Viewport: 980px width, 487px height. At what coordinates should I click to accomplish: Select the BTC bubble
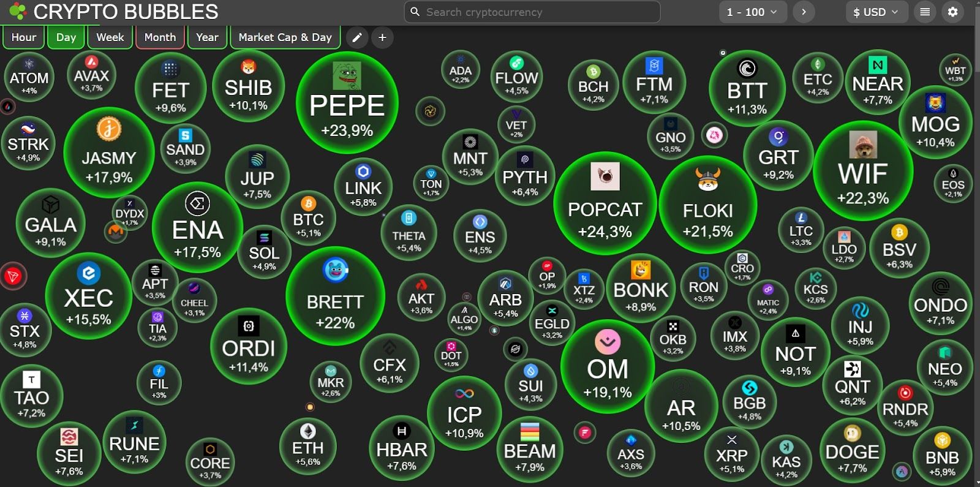pyautogui.click(x=308, y=217)
